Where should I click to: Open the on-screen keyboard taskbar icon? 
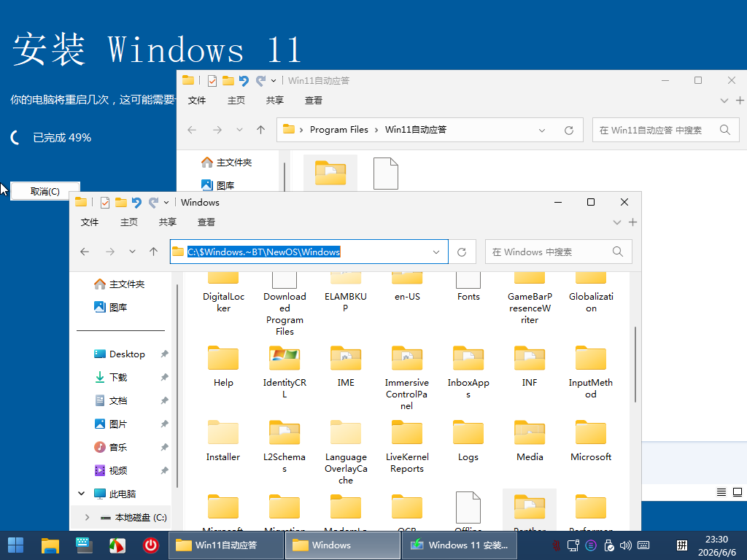tap(84, 545)
